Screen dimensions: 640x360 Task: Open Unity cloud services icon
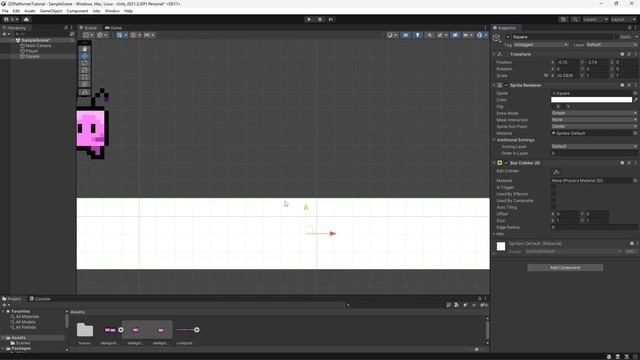(27, 19)
